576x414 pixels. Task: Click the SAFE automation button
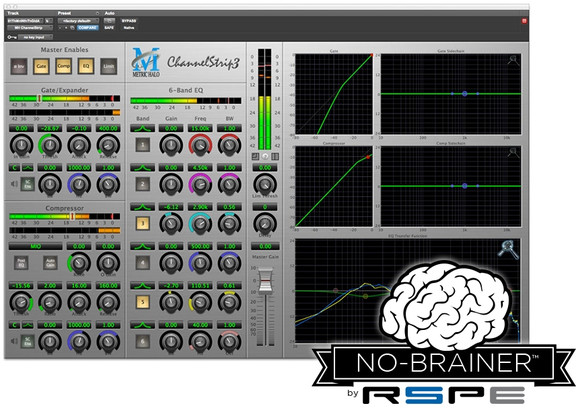pyautogui.click(x=109, y=28)
